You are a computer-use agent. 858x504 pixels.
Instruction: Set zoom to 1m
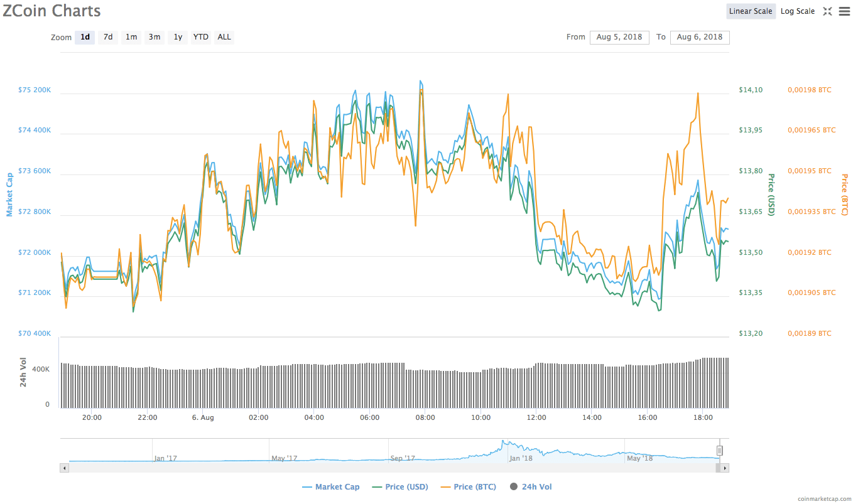point(131,37)
